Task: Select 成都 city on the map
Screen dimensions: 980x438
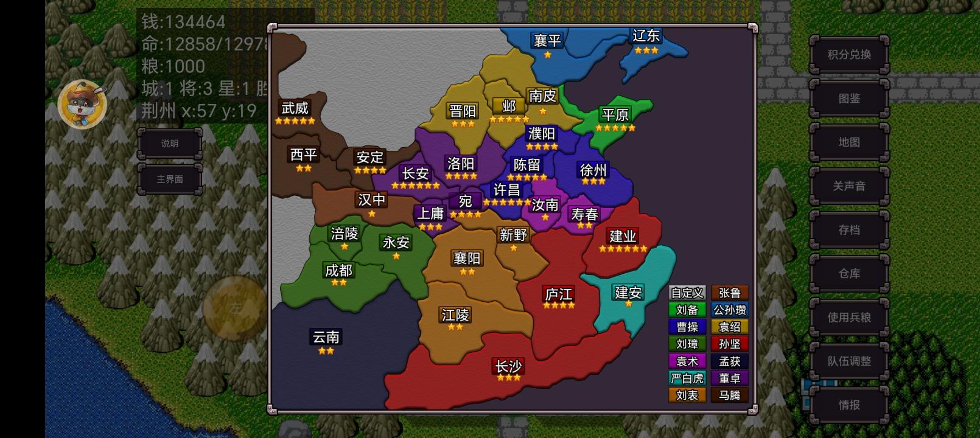Action: (x=338, y=270)
